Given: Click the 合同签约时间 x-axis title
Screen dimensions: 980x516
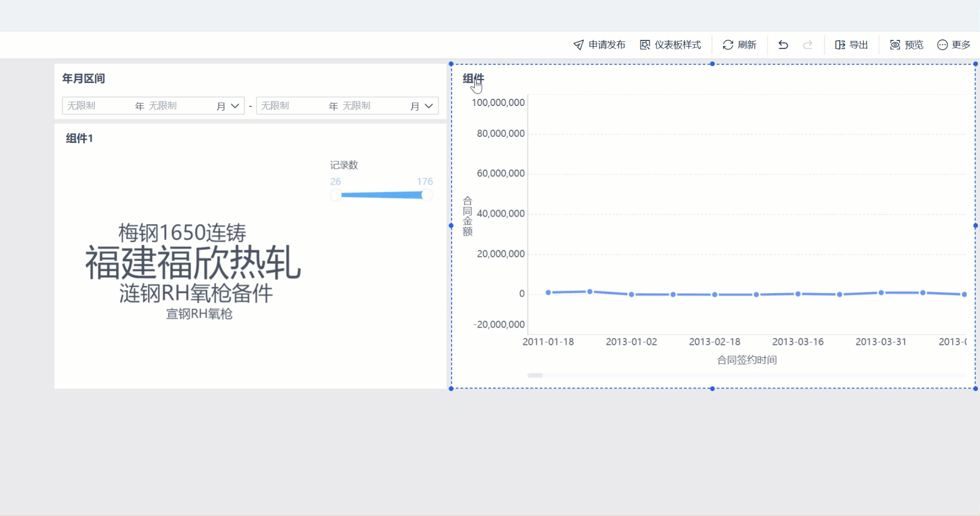Looking at the screenshot, I should point(747,360).
